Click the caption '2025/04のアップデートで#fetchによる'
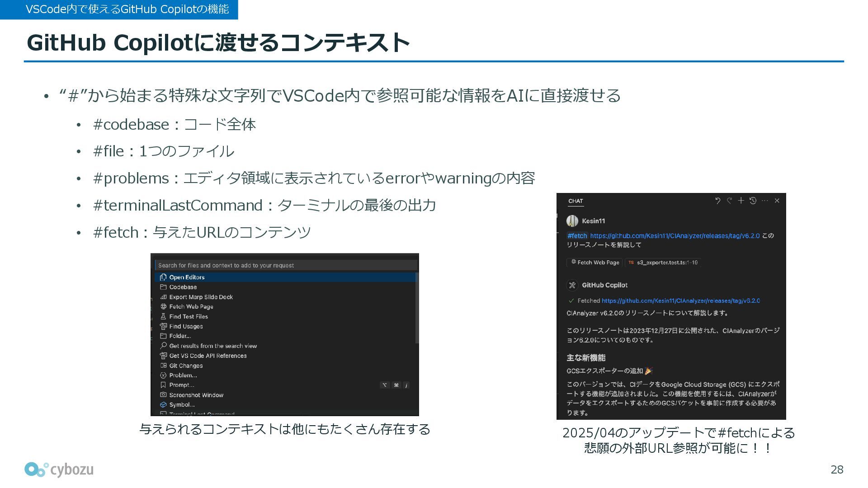 [679, 433]
